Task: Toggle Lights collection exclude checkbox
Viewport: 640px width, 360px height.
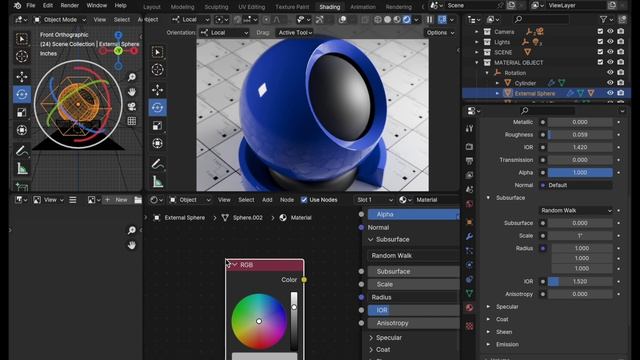Action: tap(600, 42)
